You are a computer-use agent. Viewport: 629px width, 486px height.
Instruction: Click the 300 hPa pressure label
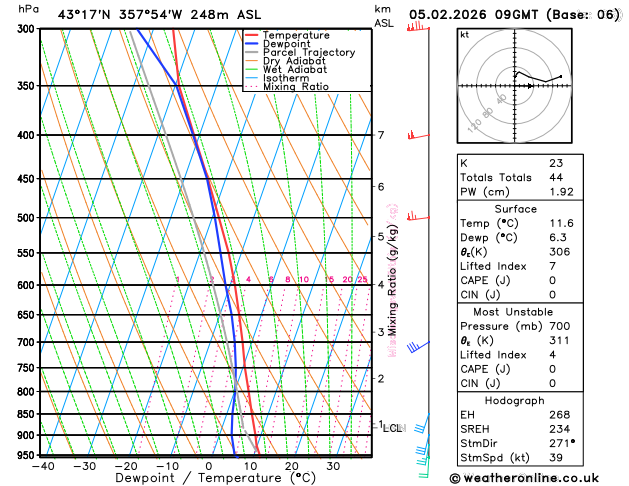click(28, 29)
